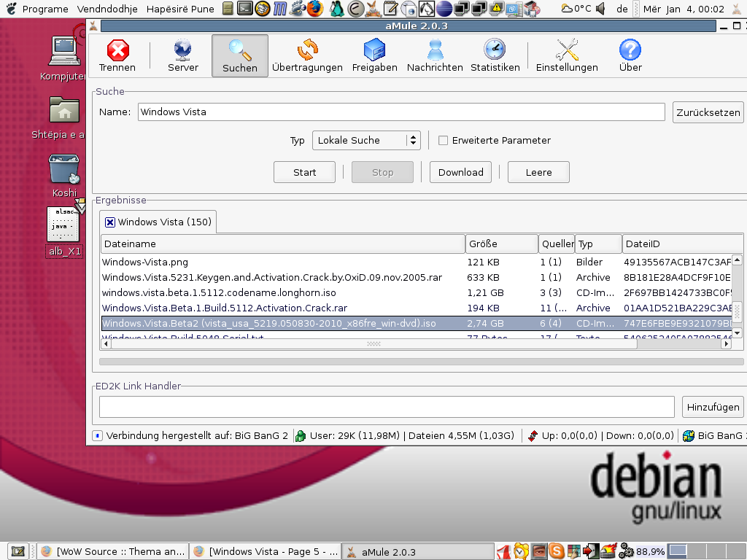Click the aMule 2.0.3 taskbar button
Image resolution: width=747 pixels, height=560 pixels.
coord(418,551)
